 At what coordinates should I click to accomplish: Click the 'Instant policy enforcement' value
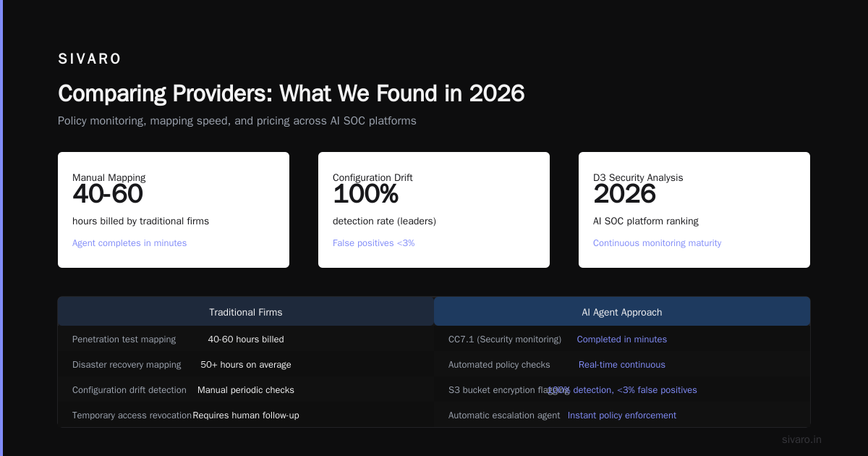[x=622, y=415]
